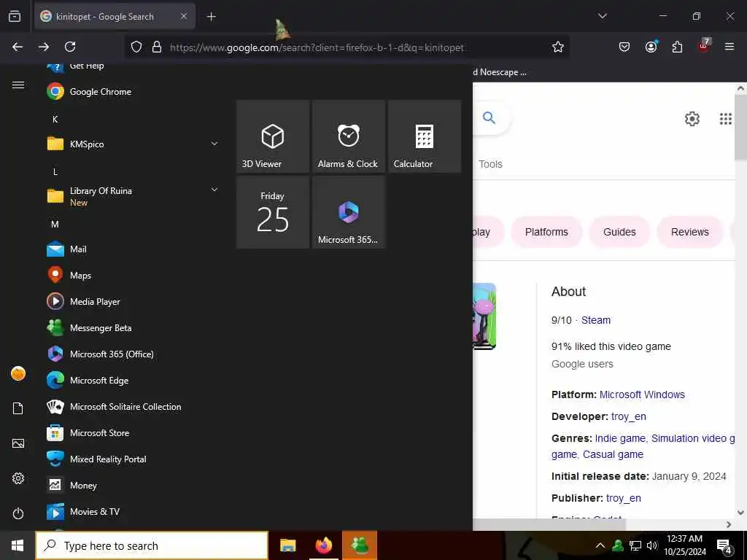The height and width of the screenshot is (560, 747).
Task: Go forward in Firefox
Action: coord(44,47)
